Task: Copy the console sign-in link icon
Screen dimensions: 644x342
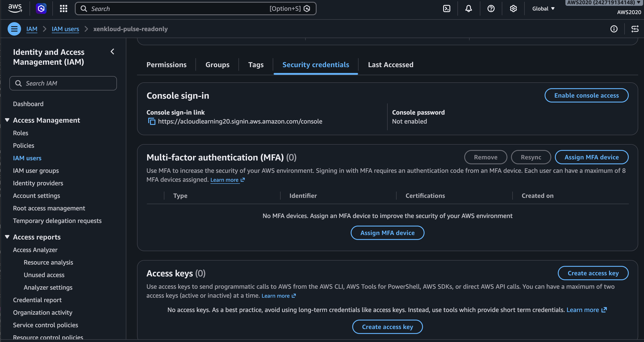Action: coord(152,121)
